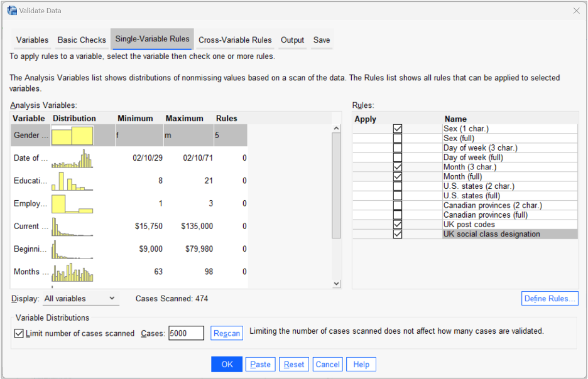Screen dimensions: 588x379
Task: Enable Canadian provinces (2 char.) rule
Action: (398, 205)
